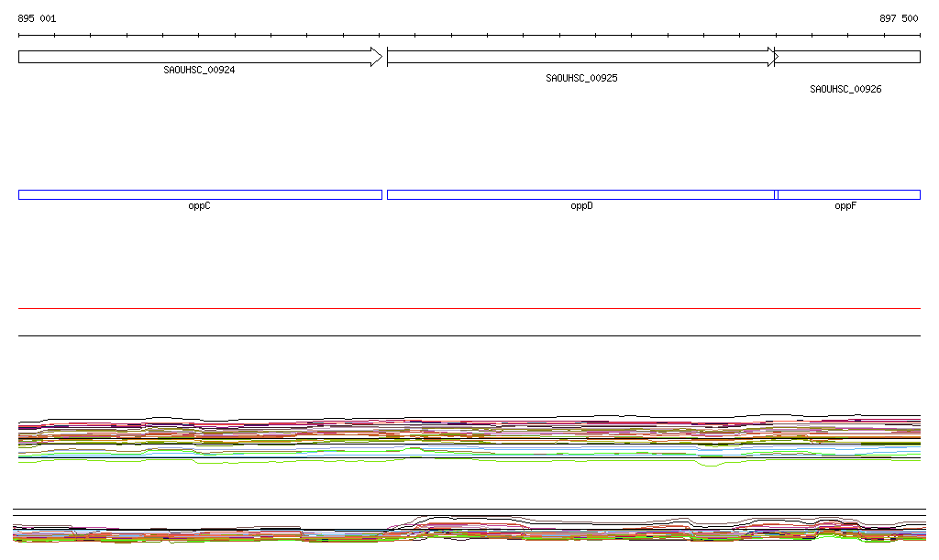Click the SAOUHSC_00926 text label
This screenshot has height=560, width=939.
(x=845, y=90)
